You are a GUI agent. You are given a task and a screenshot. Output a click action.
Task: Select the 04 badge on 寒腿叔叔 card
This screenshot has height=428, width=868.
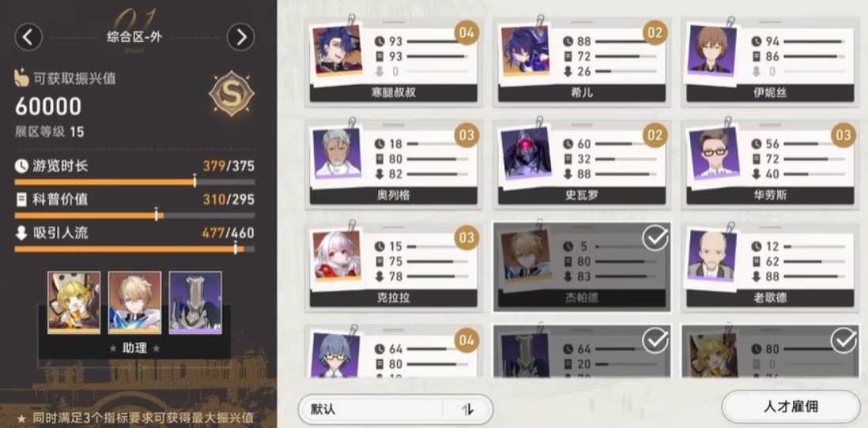click(466, 33)
